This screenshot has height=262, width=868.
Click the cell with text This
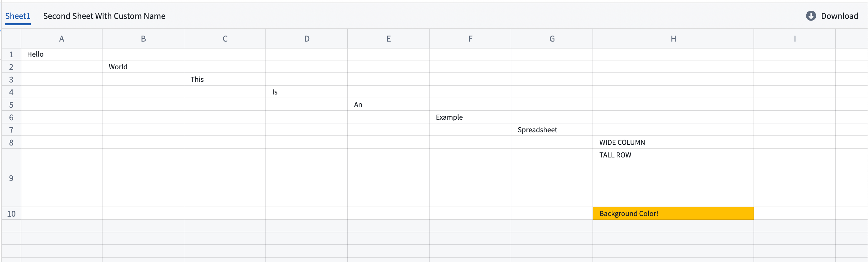pos(225,79)
